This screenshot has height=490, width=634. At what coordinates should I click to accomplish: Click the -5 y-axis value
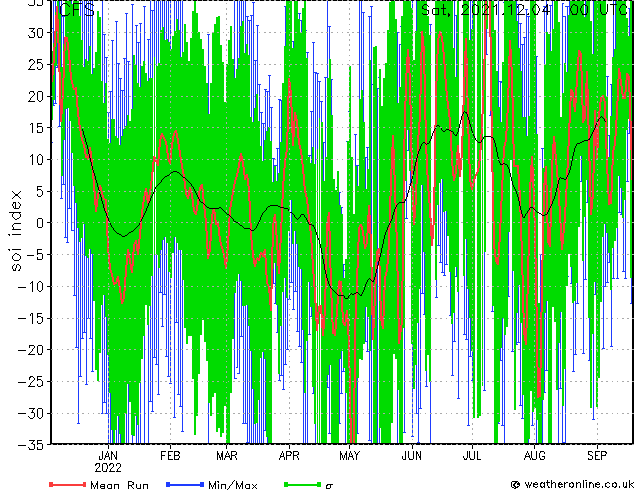pos(35,255)
